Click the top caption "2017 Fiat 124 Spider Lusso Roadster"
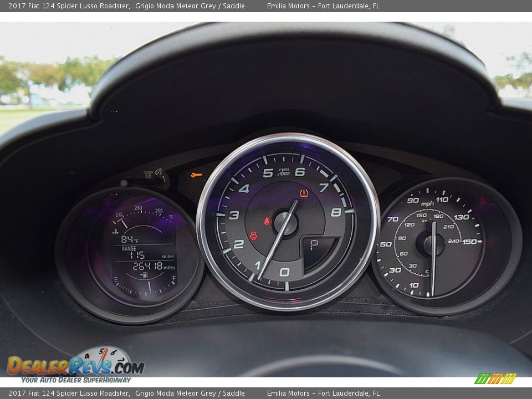The image size is (532, 399). coord(69,6)
